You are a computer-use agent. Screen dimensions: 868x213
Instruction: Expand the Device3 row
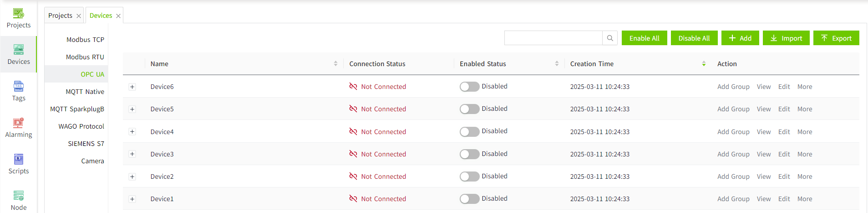coord(132,154)
